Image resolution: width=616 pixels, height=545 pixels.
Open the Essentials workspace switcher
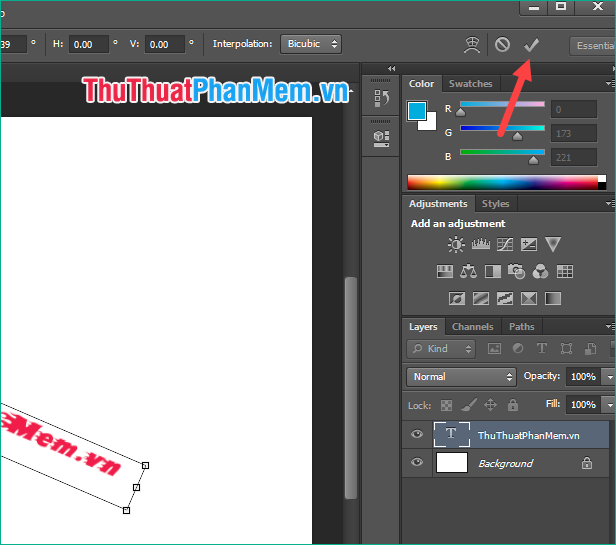point(593,46)
